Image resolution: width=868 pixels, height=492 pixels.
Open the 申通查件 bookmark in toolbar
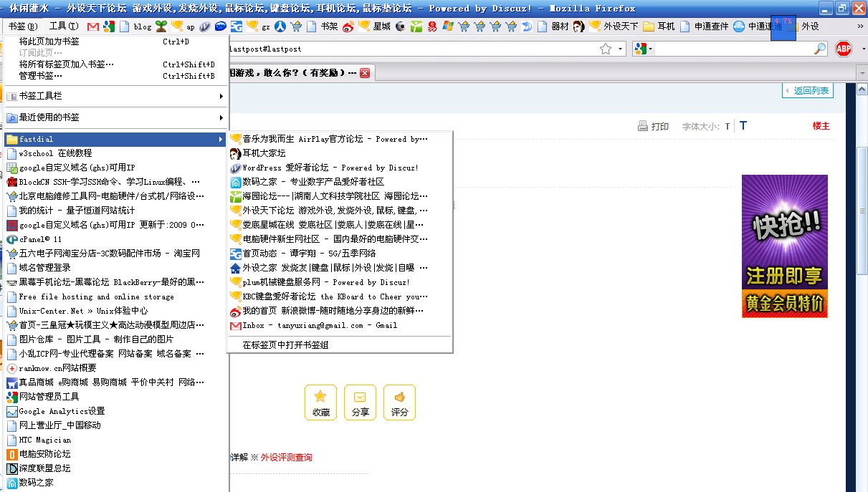tap(705, 26)
